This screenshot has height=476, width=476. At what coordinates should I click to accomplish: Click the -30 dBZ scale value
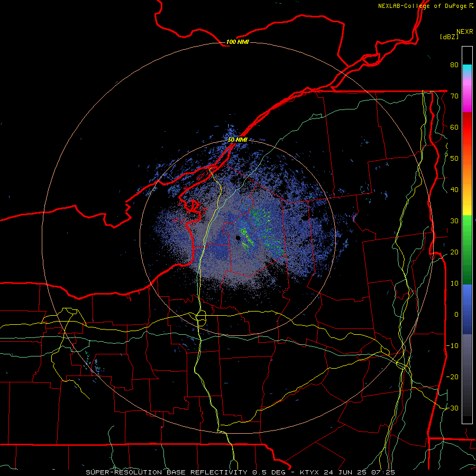[x=452, y=408]
